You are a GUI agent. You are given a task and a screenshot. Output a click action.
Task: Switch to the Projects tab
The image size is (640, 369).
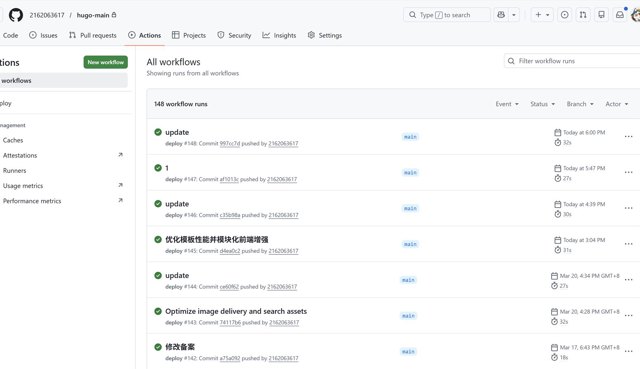(x=189, y=36)
